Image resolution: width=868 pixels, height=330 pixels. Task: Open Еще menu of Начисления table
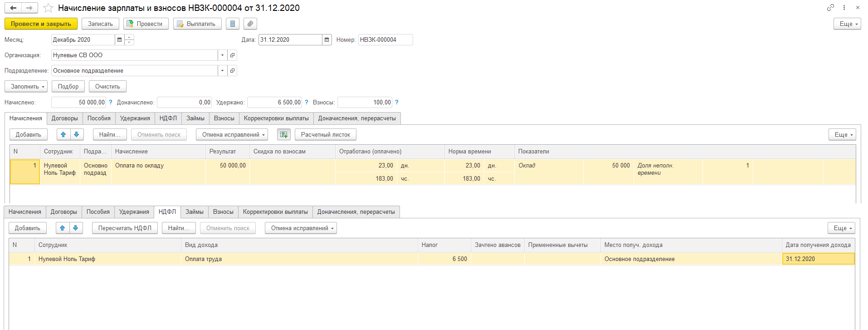(x=842, y=134)
